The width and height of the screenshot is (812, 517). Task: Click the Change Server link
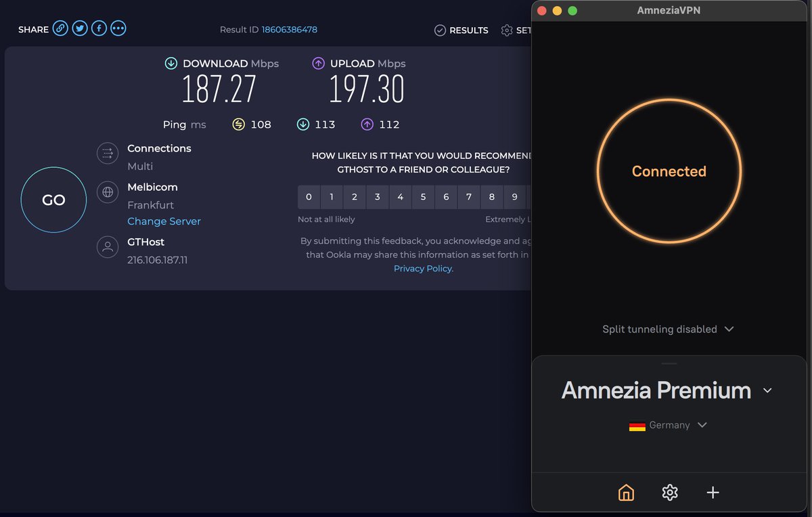[x=164, y=221]
